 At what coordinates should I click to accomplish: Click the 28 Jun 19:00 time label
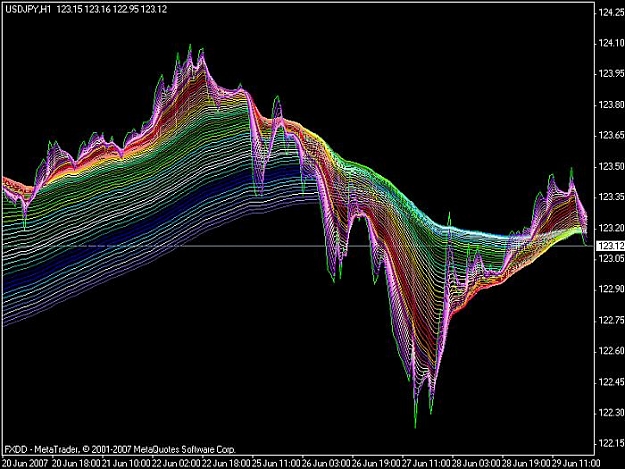526,463
